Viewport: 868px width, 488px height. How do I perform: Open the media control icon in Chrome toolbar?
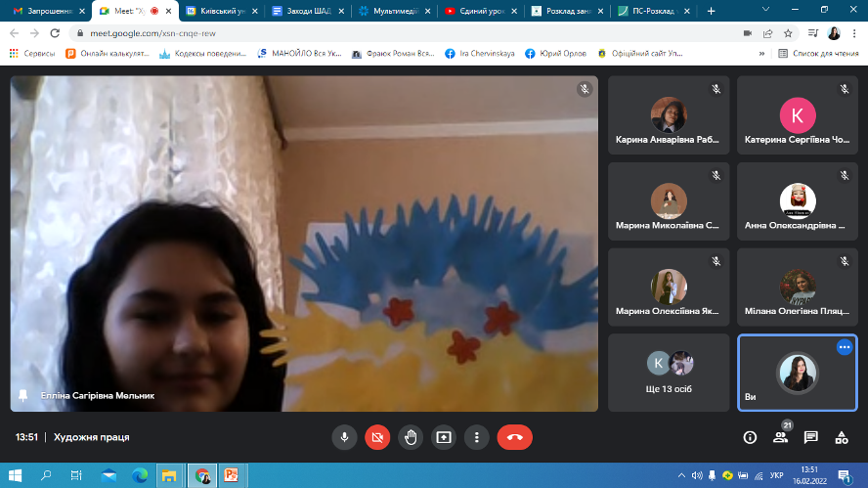pyautogui.click(x=812, y=33)
